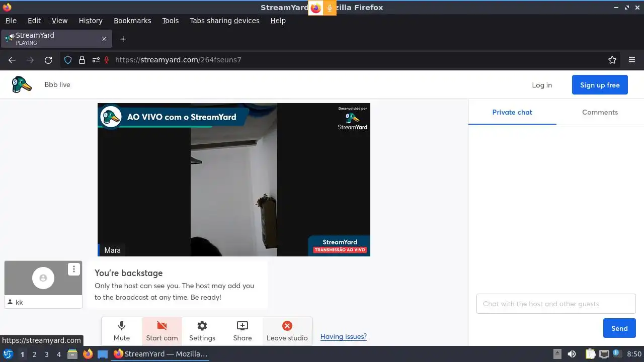Switch to workspace 1
The width and height of the screenshot is (644, 362).
[x=22, y=354]
